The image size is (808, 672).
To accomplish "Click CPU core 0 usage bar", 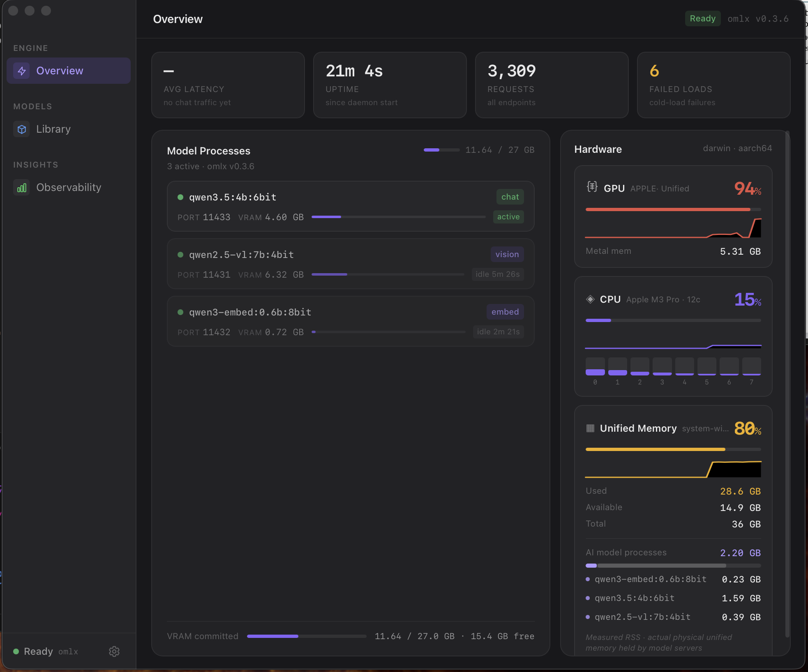I will [x=595, y=366].
